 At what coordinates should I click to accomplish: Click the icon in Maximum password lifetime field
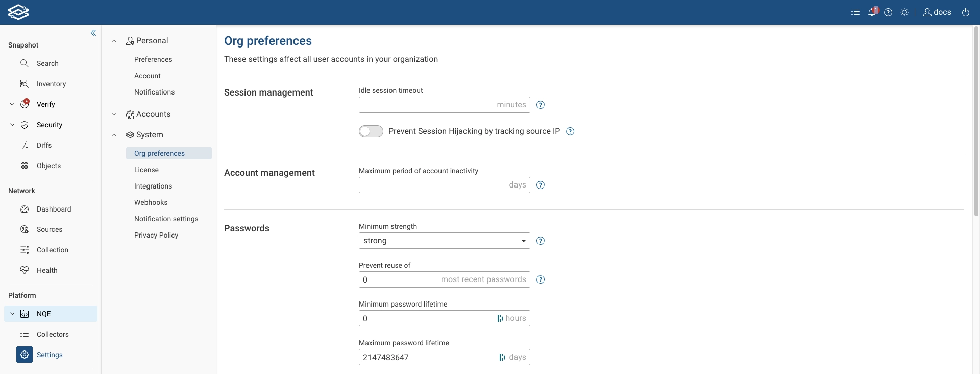[x=502, y=357]
